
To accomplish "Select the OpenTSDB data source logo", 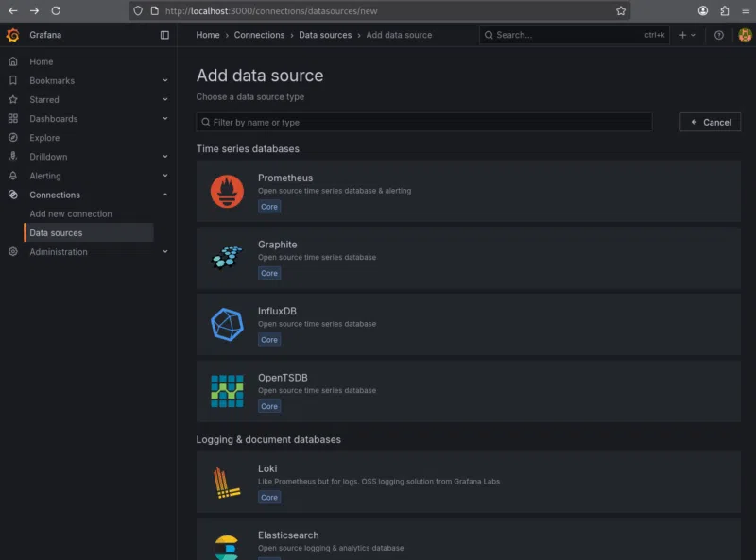I will coord(227,391).
